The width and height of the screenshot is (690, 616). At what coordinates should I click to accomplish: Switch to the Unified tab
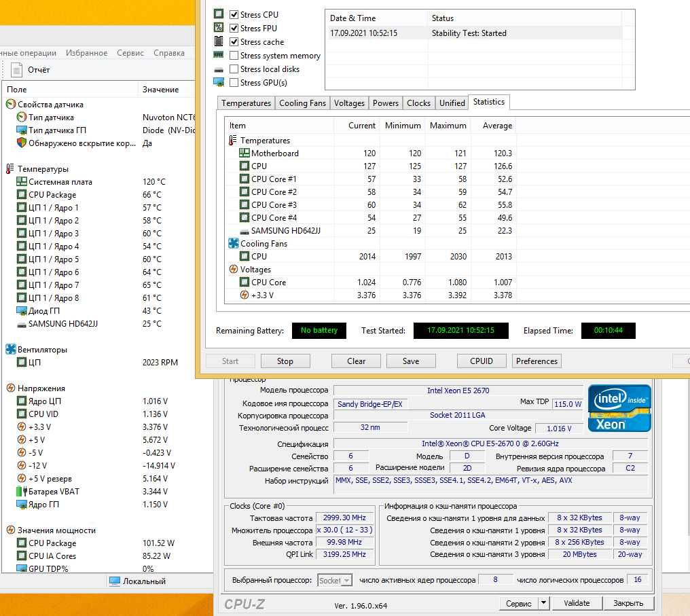coord(452,103)
